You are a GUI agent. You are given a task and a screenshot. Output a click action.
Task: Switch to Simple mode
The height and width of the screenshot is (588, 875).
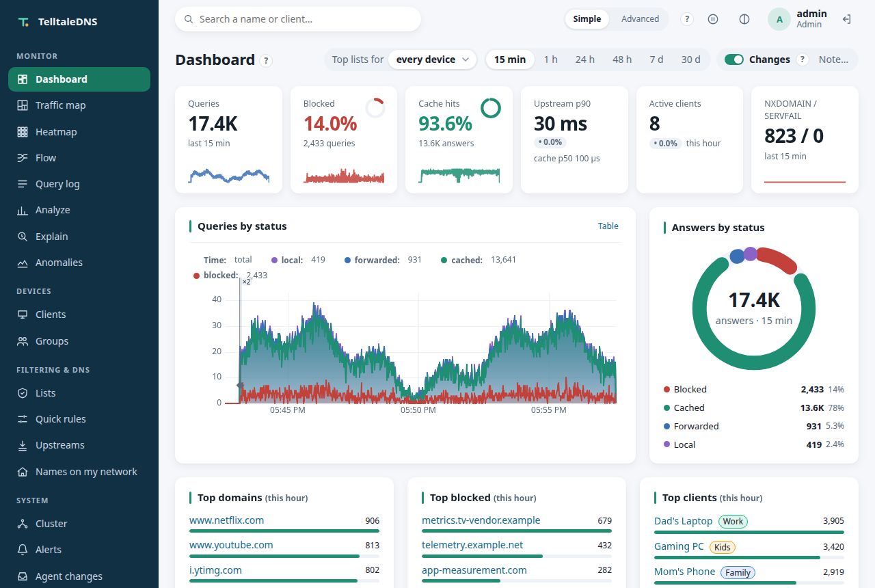point(587,19)
